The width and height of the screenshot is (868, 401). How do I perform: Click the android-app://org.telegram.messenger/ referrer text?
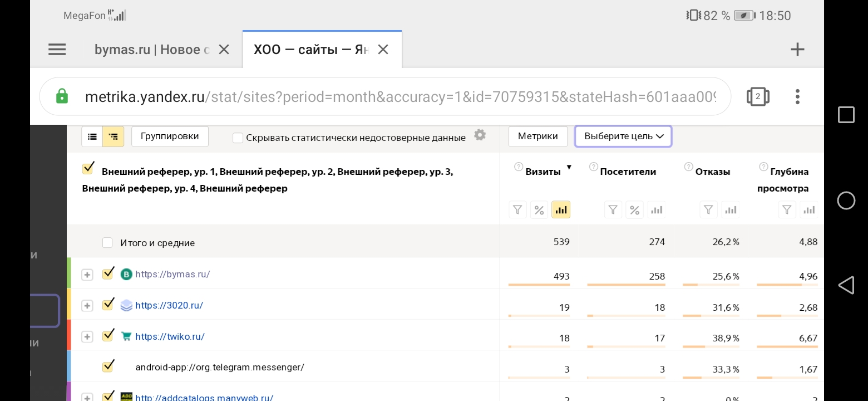coord(220,367)
